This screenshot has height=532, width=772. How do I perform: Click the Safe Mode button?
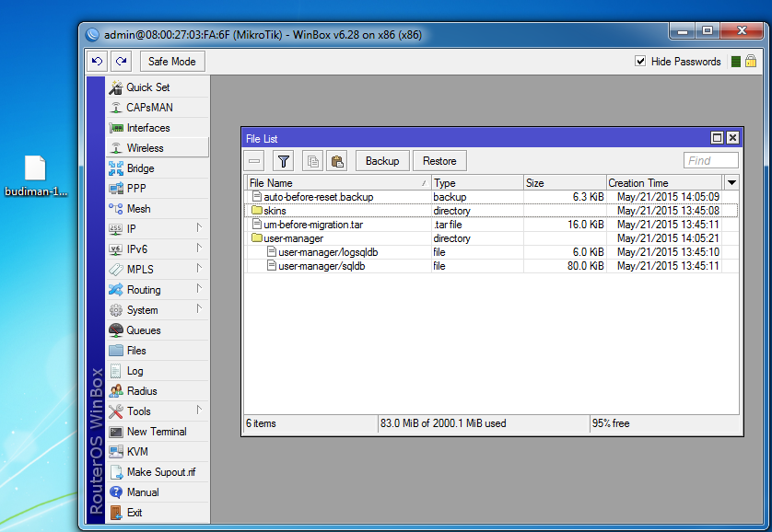click(x=172, y=62)
